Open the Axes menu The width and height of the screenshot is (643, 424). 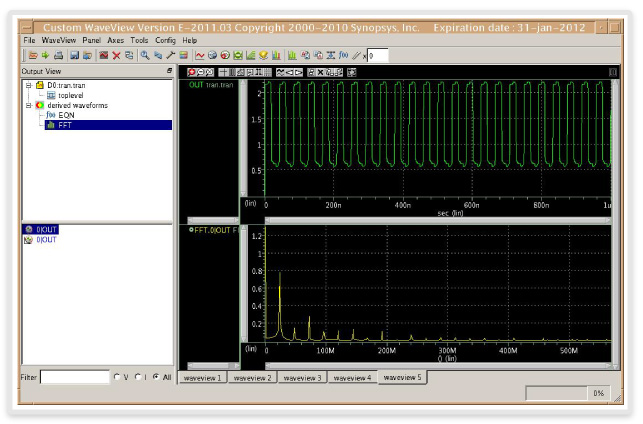coord(116,40)
